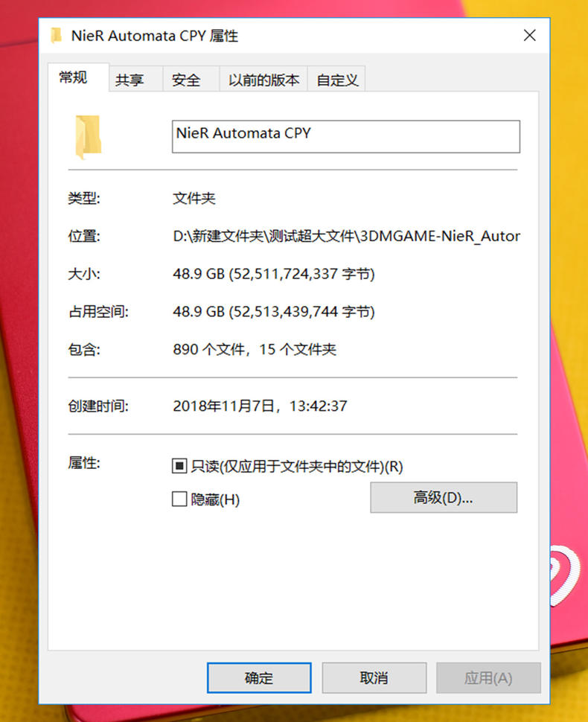Image resolution: width=588 pixels, height=722 pixels.
Task: Click the 占用空间: label
Action: point(98,312)
